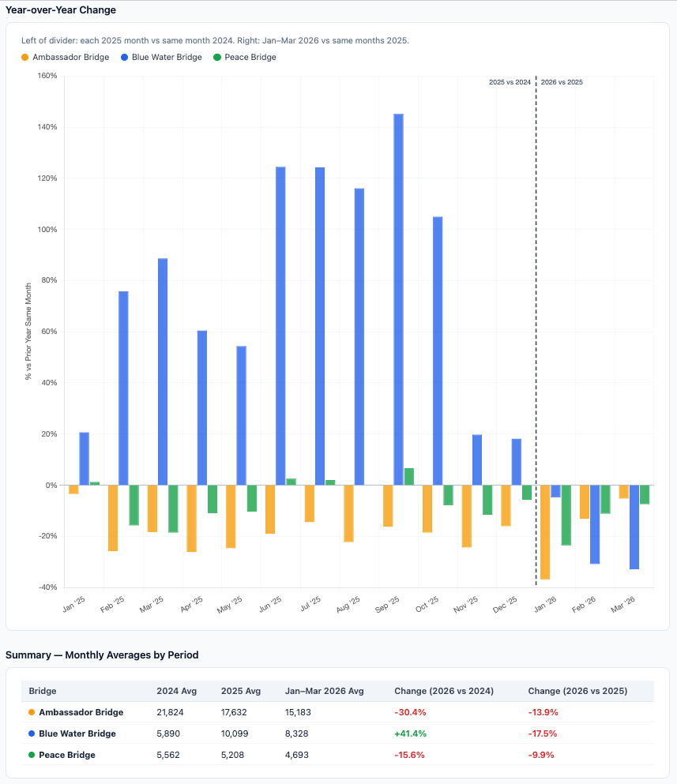Click the '15,183' cell
Image resolution: width=677 pixels, height=784 pixels.
point(298,712)
